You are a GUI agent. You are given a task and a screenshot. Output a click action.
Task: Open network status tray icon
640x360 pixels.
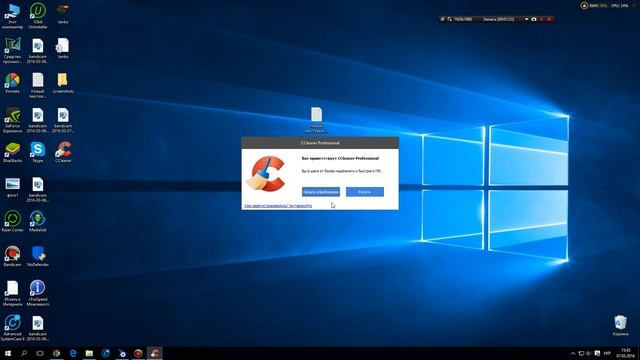click(x=581, y=353)
